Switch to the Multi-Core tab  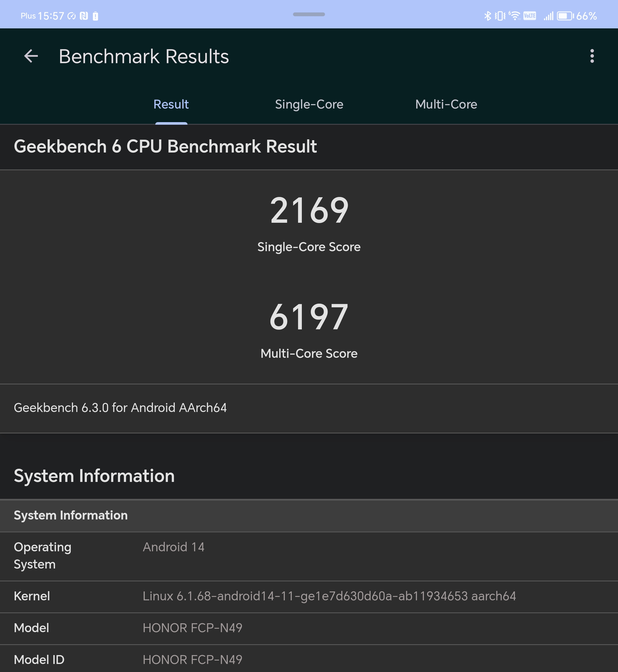tap(446, 104)
